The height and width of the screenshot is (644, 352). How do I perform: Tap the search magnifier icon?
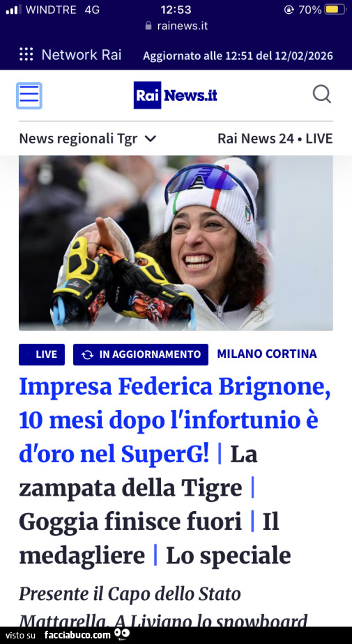click(321, 94)
